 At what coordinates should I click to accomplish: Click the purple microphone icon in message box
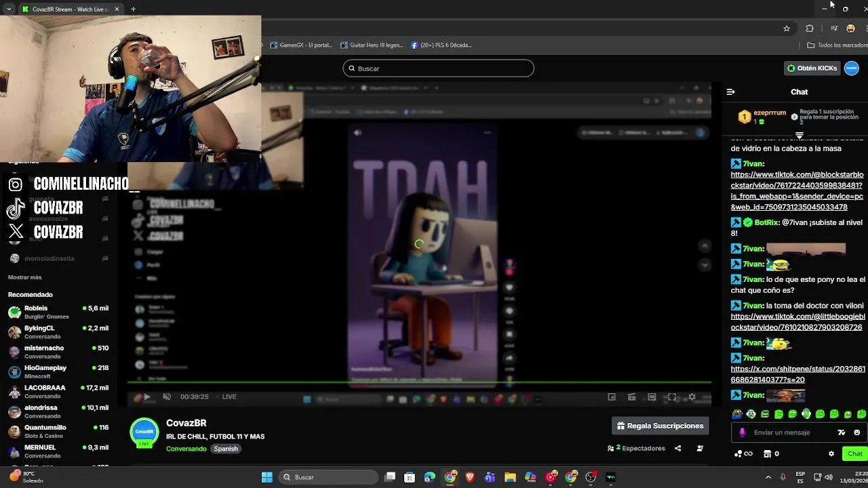tap(743, 432)
